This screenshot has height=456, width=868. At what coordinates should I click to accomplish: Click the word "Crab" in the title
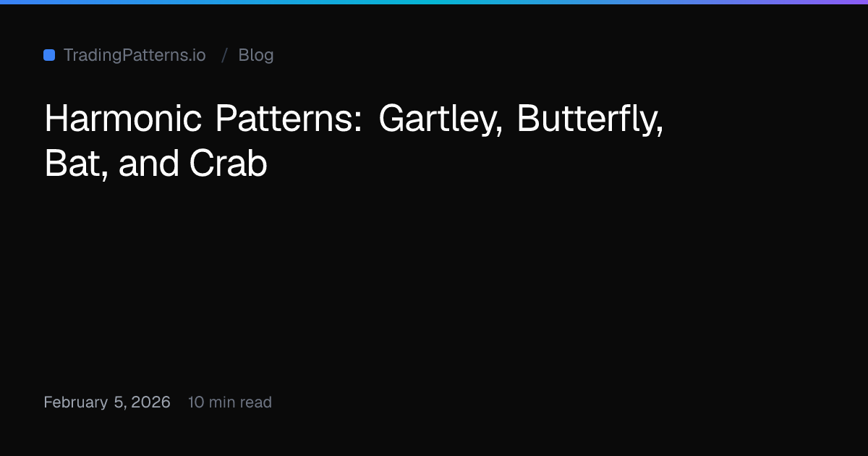[x=229, y=164]
